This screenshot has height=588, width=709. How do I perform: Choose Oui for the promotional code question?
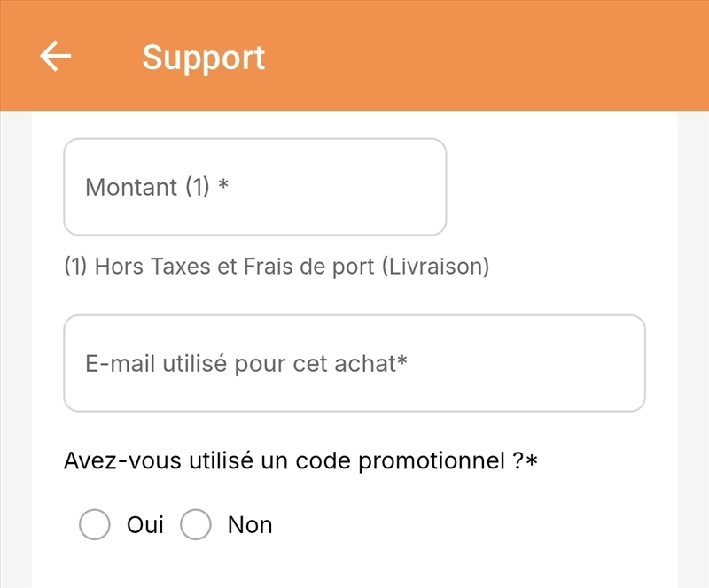(93, 524)
